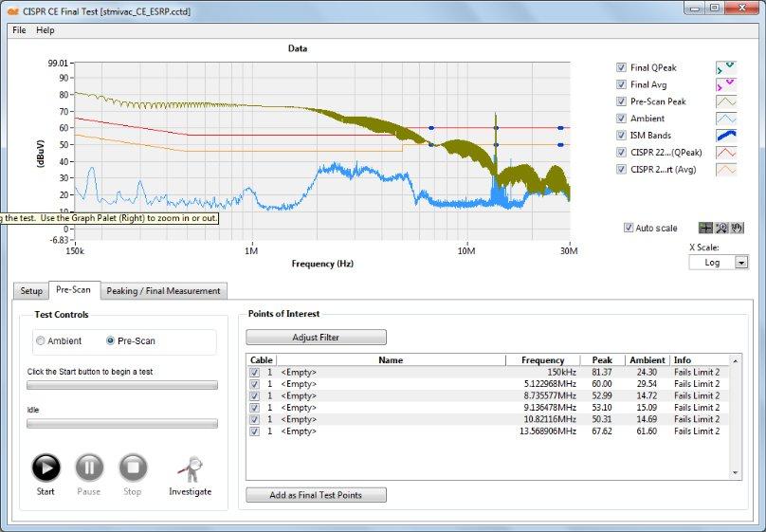Click the Adjust Filter button
This screenshot has width=766, height=532.
click(x=316, y=337)
